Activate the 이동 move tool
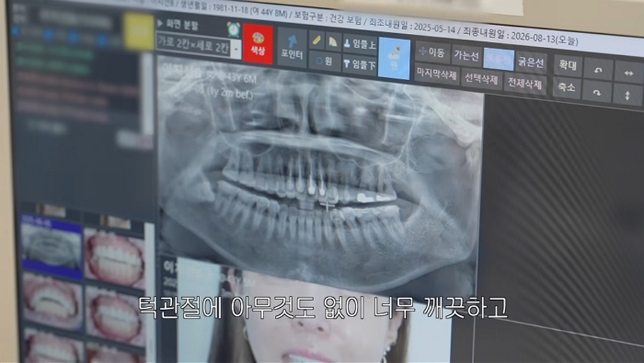Viewport: 644px width, 363px height. pos(433,53)
